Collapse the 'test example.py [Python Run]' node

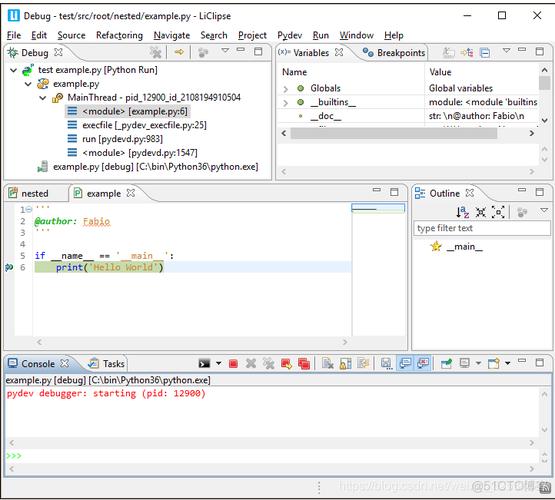(13, 70)
